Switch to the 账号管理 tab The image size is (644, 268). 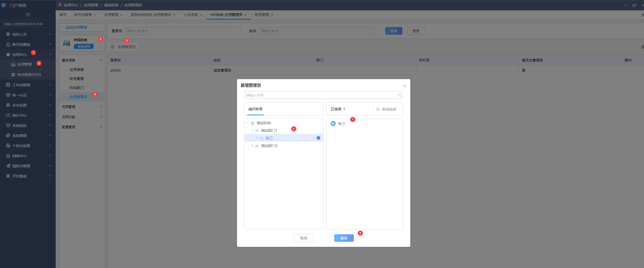pyautogui.click(x=262, y=15)
